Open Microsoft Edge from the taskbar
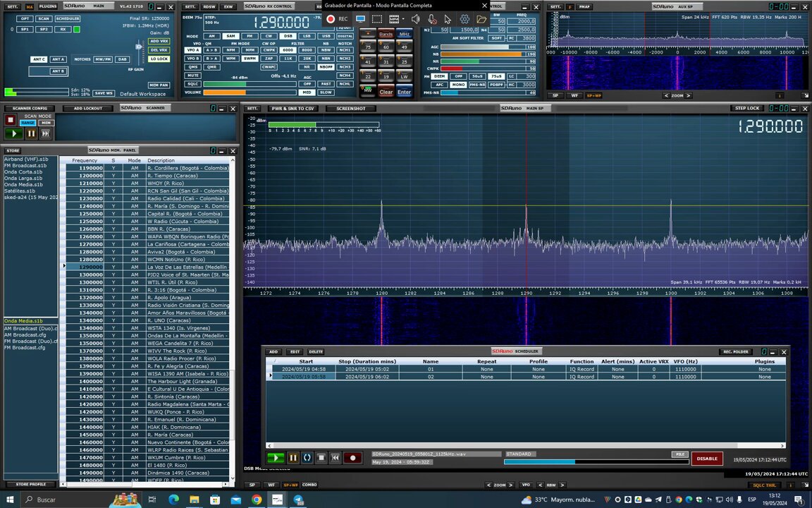812x508 pixels. [173, 500]
